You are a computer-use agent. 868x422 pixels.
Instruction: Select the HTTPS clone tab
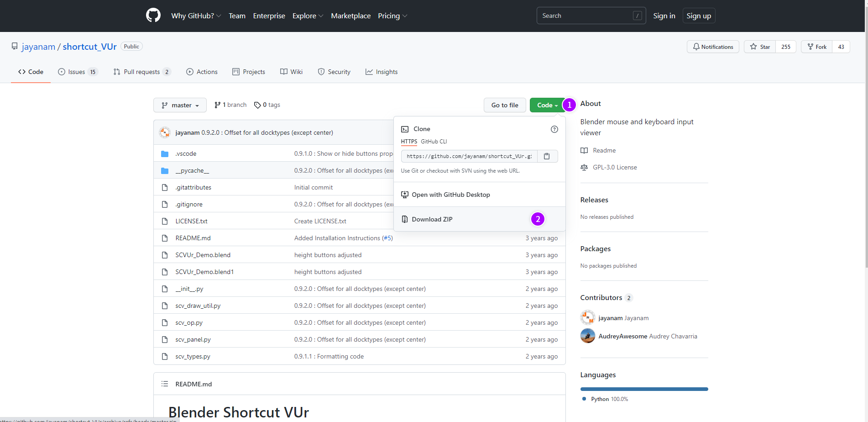[409, 142]
